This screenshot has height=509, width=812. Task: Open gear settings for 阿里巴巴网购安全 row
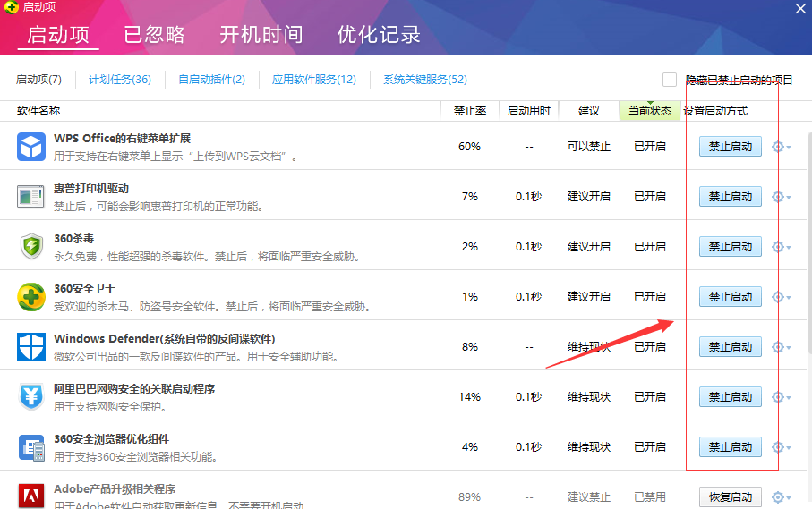point(781,397)
